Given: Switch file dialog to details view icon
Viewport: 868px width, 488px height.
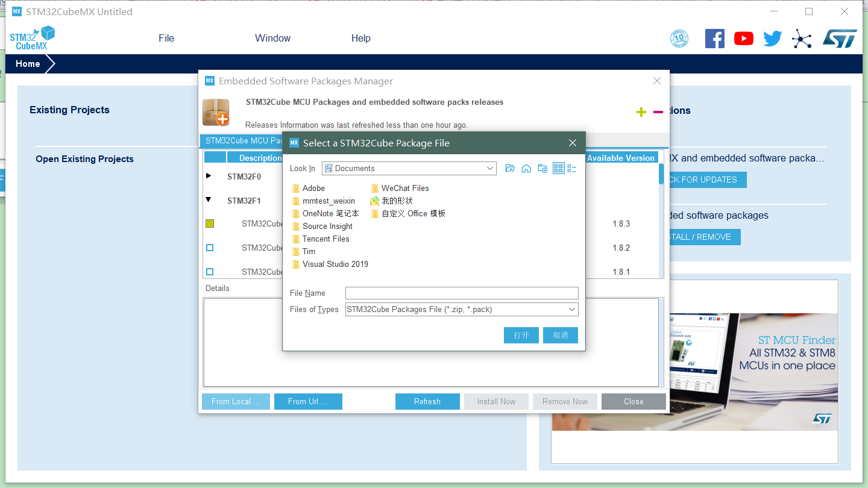Looking at the screenshot, I should pyautogui.click(x=572, y=169).
